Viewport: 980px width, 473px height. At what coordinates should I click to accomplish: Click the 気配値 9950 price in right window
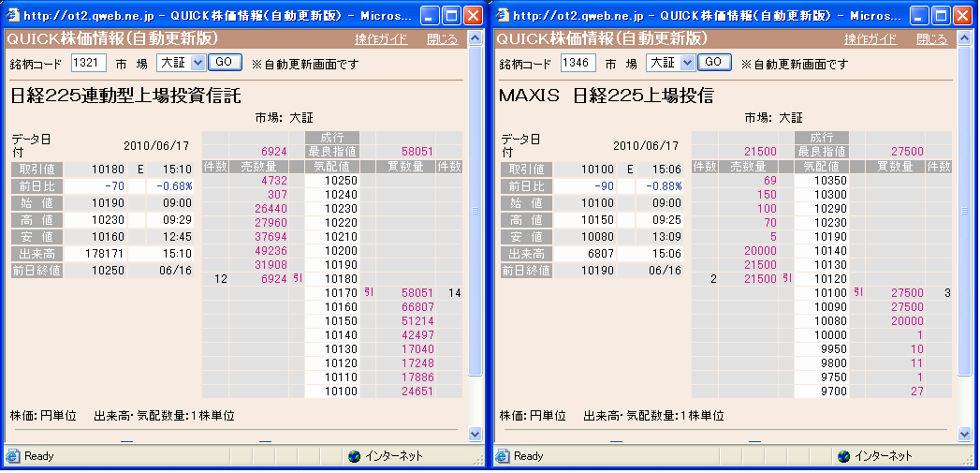(834, 349)
